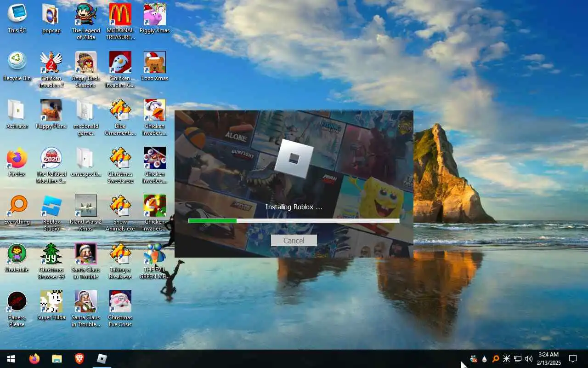Open the Recycle Bin

pos(17,66)
